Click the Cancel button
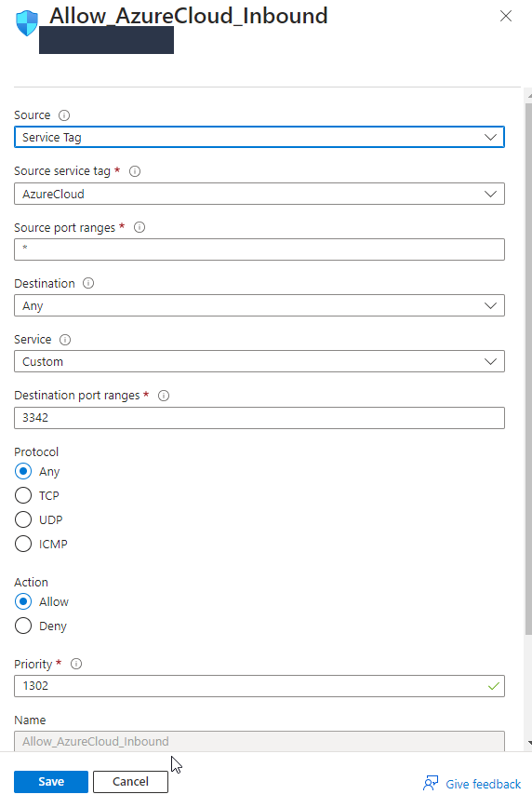 (x=131, y=782)
